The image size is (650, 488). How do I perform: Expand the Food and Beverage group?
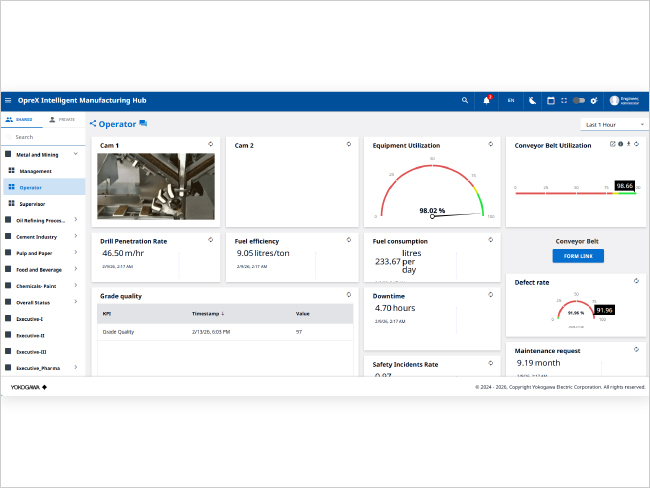point(75,269)
